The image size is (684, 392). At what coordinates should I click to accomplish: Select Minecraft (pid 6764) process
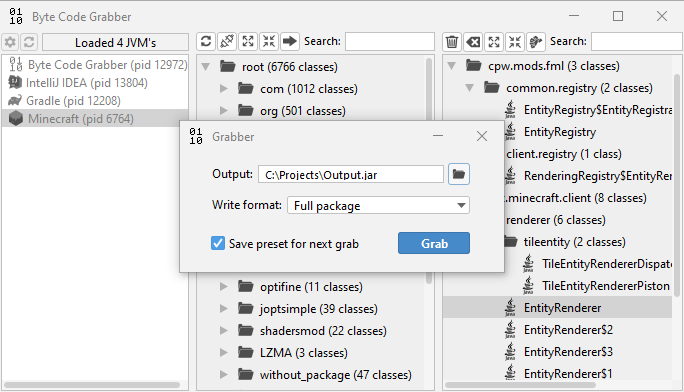click(95, 118)
